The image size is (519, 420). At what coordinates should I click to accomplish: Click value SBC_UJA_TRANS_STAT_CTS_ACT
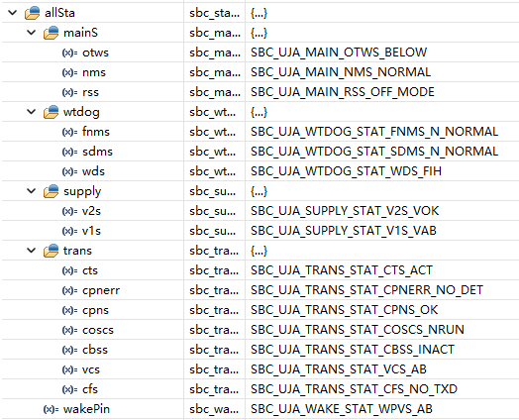342,270
